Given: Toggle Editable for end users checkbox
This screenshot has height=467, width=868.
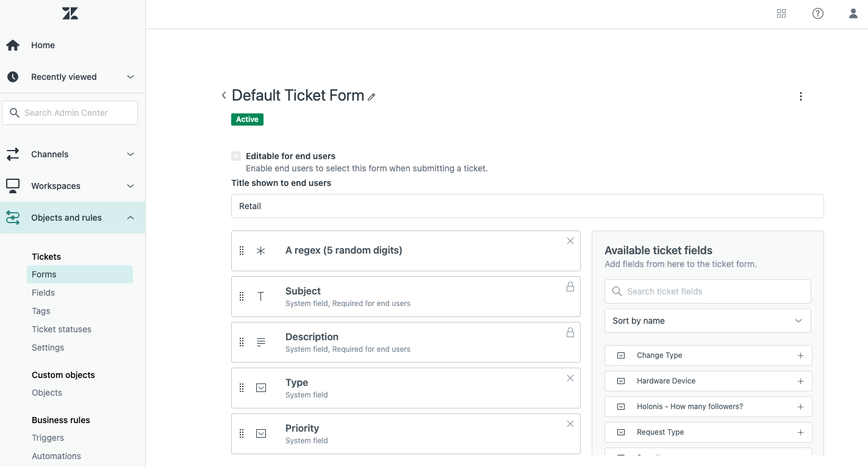Looking at the screenshot, I should tap(236, 156).
